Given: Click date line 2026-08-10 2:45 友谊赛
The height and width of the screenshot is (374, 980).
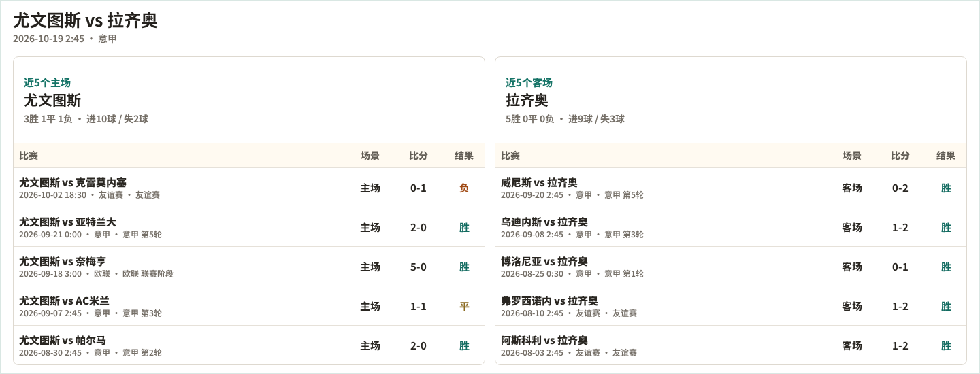Looking at the screenshot, I should click(569, 313).
